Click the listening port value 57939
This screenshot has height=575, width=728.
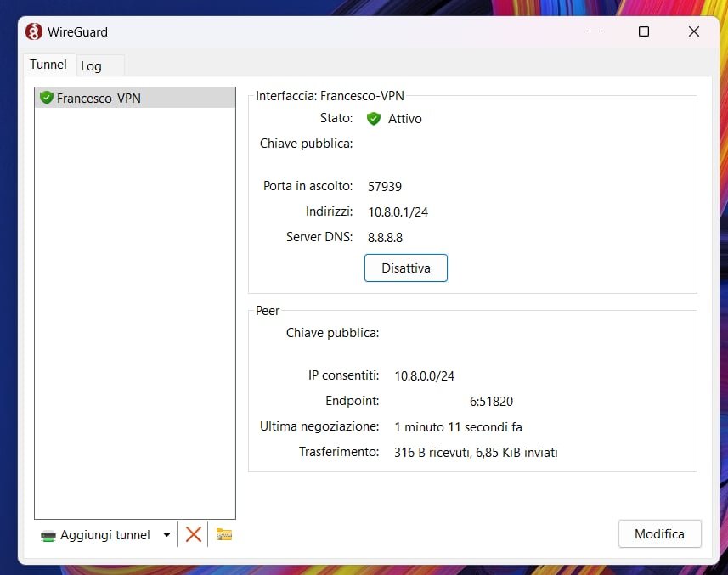pos(385,186)
